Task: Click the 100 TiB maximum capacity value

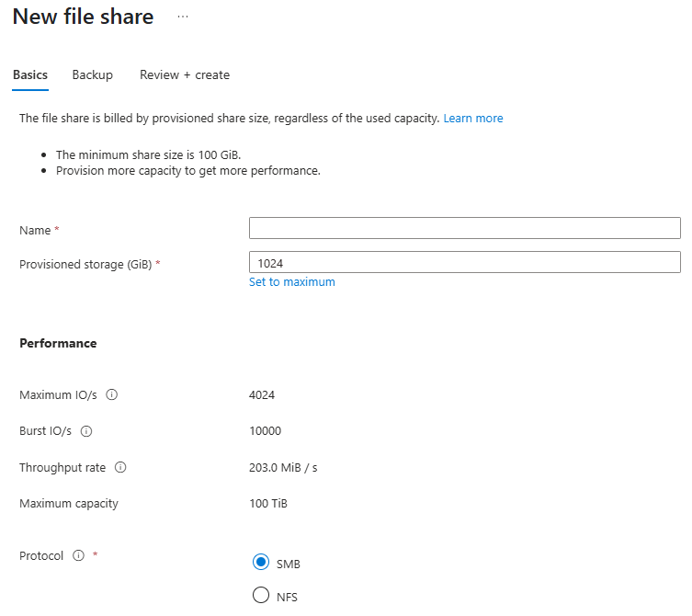Action: 267,504
